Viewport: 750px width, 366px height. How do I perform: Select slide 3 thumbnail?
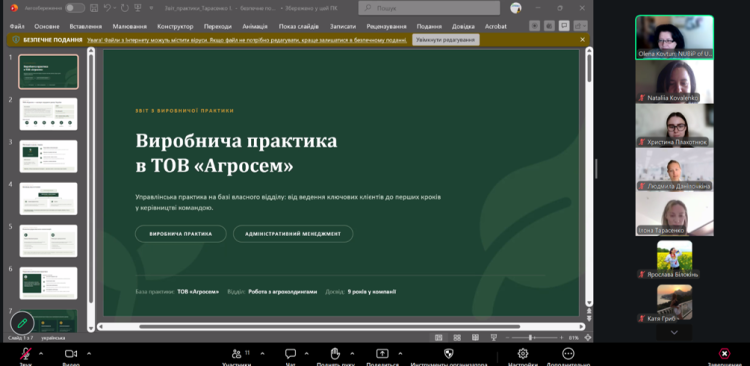pyautogui.click(x=48, y=156)
